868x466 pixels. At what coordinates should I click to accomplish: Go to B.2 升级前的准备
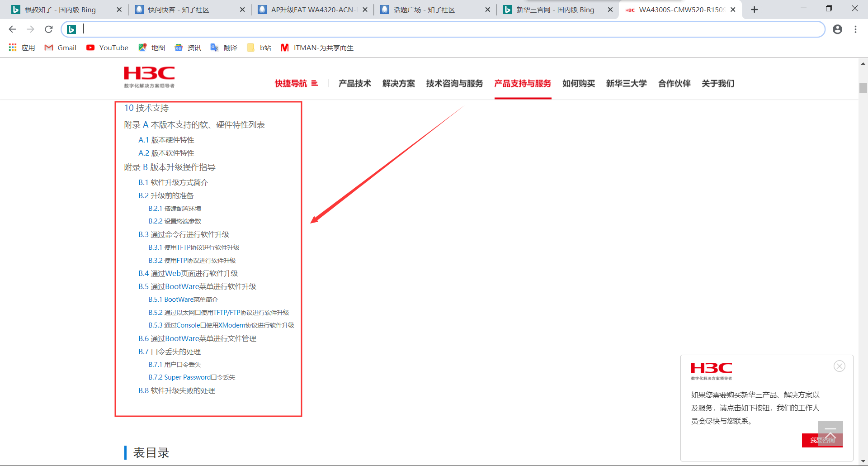click(x=166, y=196)
